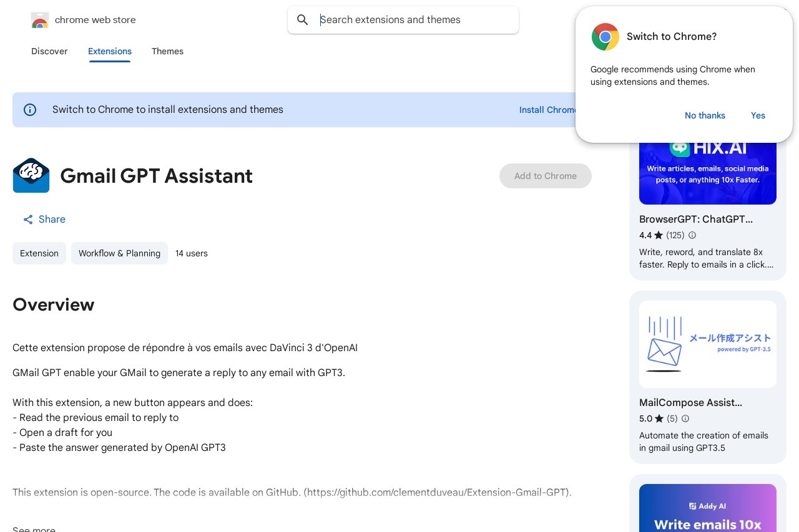Open the Addy AI extension thumbnail
Screen dimensions: 799x532
pyautogui.click(x=708, y=508)
